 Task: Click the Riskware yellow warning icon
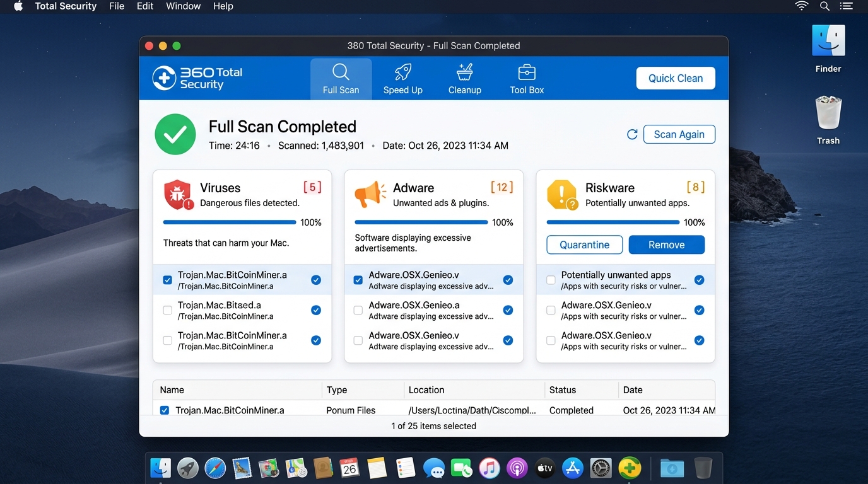pyautogui.click(x=562, y=195)
